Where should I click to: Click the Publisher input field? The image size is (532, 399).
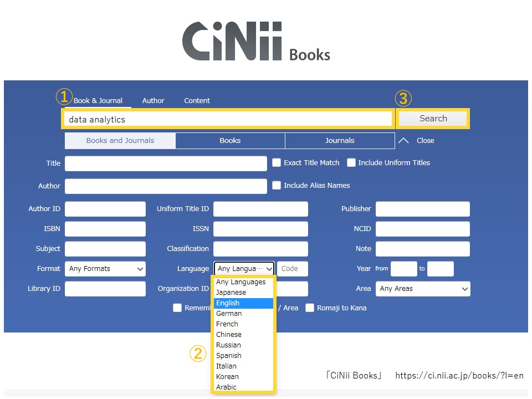coord(423,209)
